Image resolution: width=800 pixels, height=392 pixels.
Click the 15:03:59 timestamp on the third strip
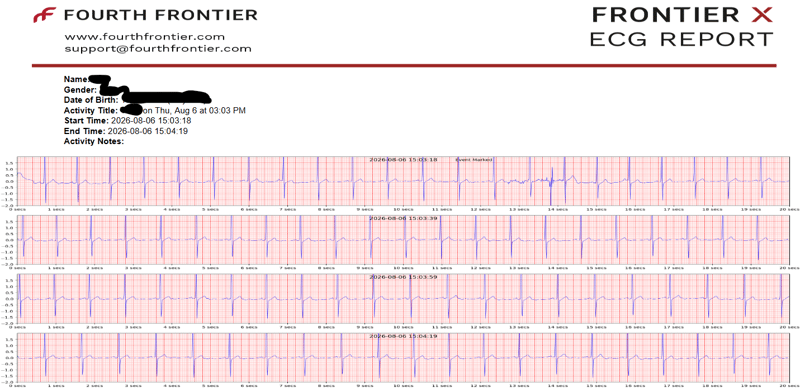(403, 277)
